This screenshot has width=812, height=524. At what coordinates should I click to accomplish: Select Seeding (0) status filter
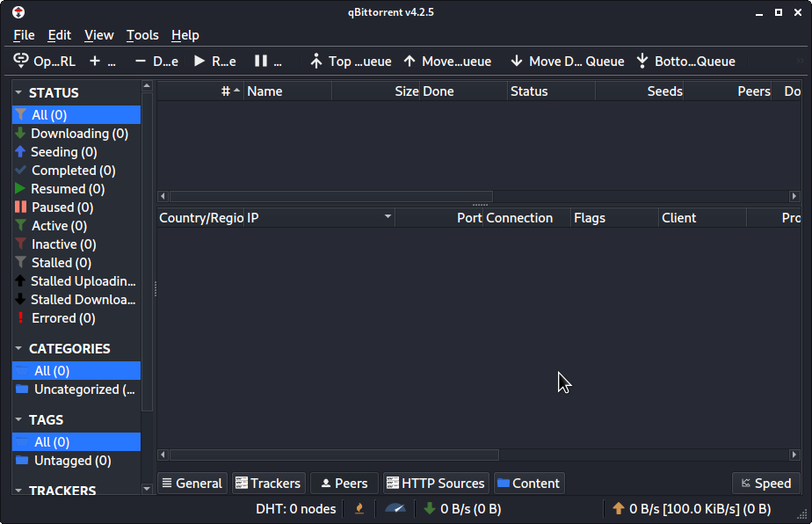click(x=76, y=152)
